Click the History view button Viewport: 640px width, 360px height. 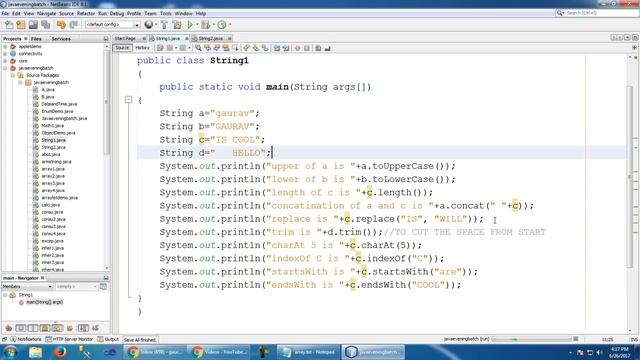coord(142,48)
